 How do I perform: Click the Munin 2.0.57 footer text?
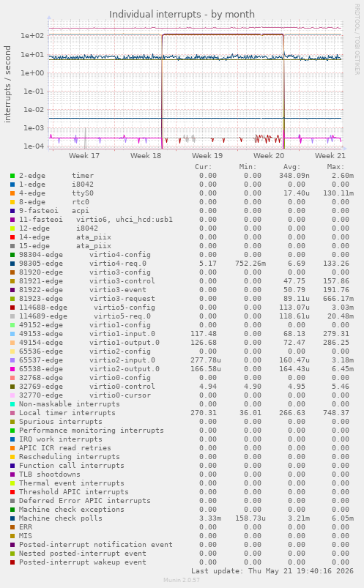click(x=182, y=580)
